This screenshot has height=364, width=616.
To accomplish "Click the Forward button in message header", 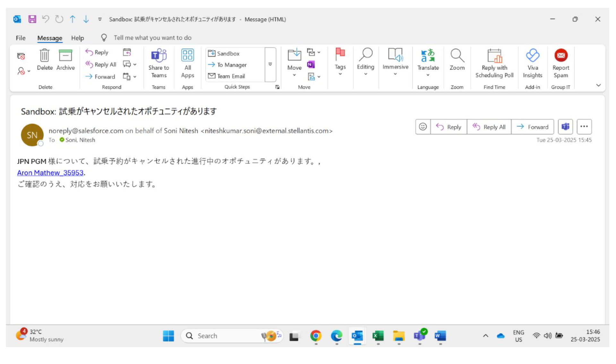I will pos(532,127).
